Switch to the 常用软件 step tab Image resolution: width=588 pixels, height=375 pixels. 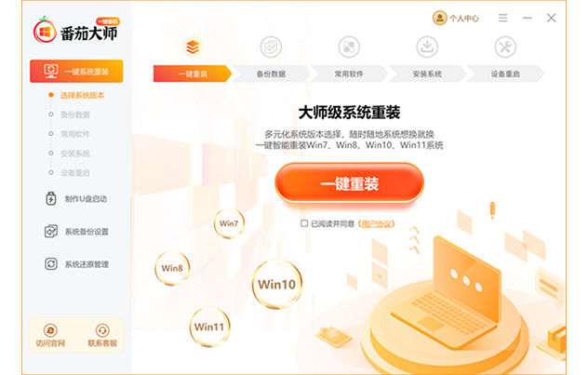pos(349,74)
